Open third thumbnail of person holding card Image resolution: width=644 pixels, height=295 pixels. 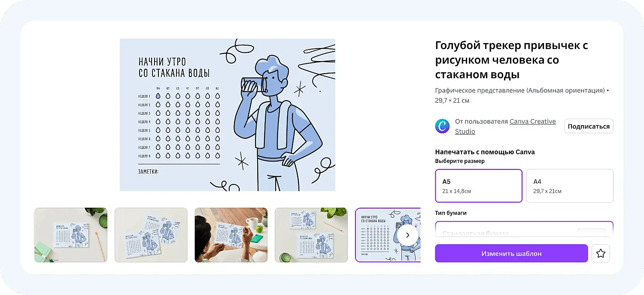tap(231, 235)
